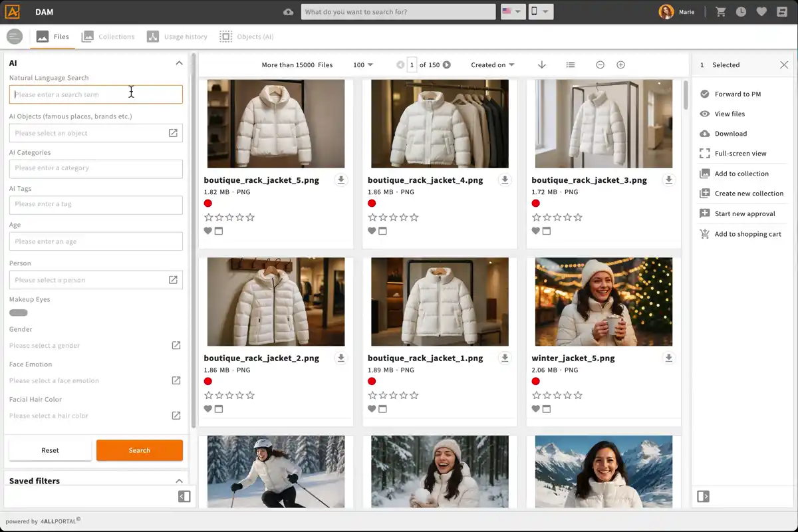Viewport: 798px width, 532px height.
Task: Open the Created on sort dropdown
Action: point(492,65)
